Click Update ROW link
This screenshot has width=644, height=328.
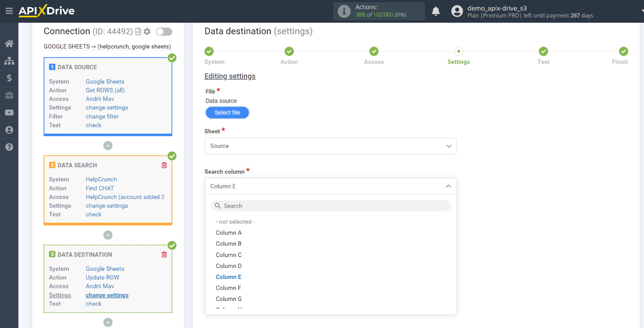(x=102, y=277)
